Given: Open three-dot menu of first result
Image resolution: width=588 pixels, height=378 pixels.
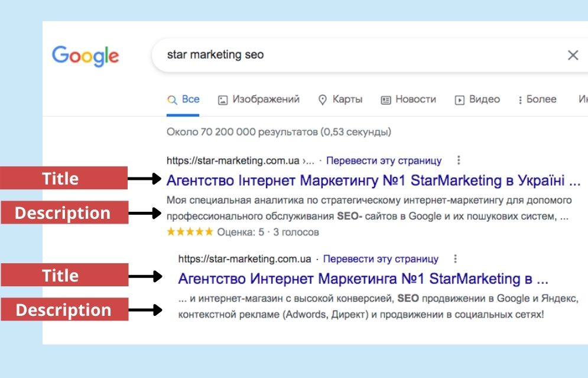Looking at the screenshot, I should coord(459,160).
